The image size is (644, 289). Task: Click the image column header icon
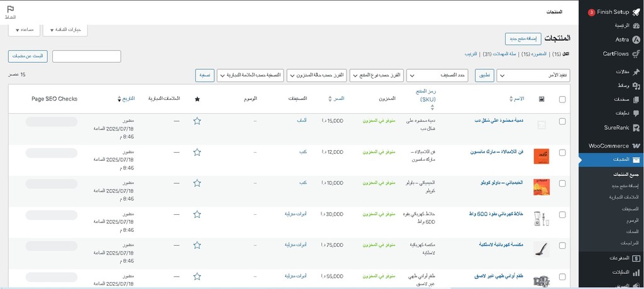coord(541,99)
